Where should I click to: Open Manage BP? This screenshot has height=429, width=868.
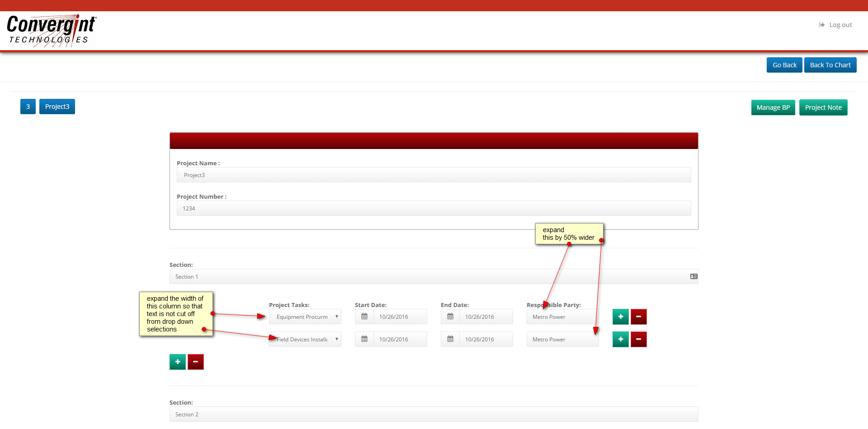[x=773, y=107]
